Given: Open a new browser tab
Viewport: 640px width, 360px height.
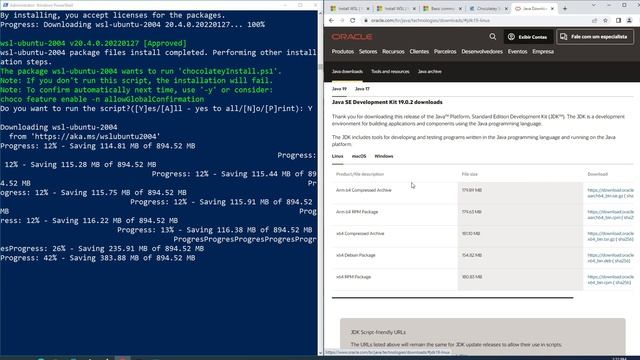Looking at the screenshot, I should (565, 8).
